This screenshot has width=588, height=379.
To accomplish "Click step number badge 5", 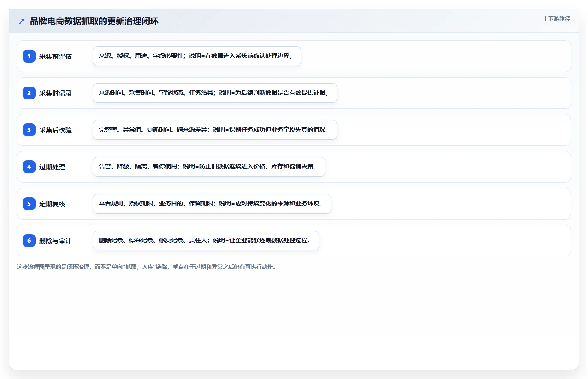I will [x=29, y=204].
